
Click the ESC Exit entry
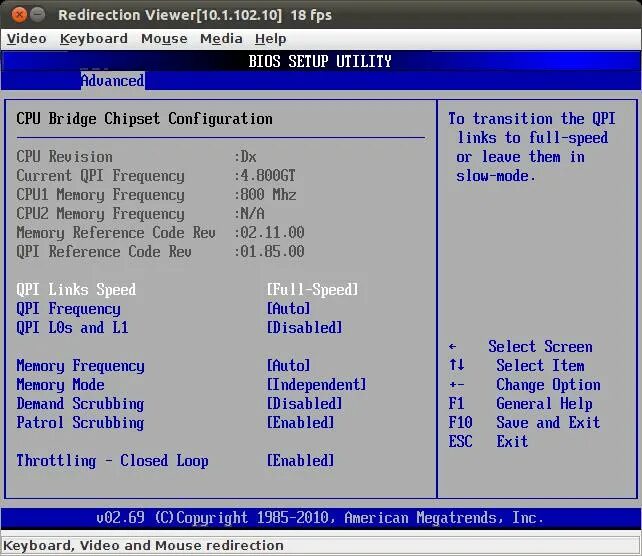(x=488, y=441)
